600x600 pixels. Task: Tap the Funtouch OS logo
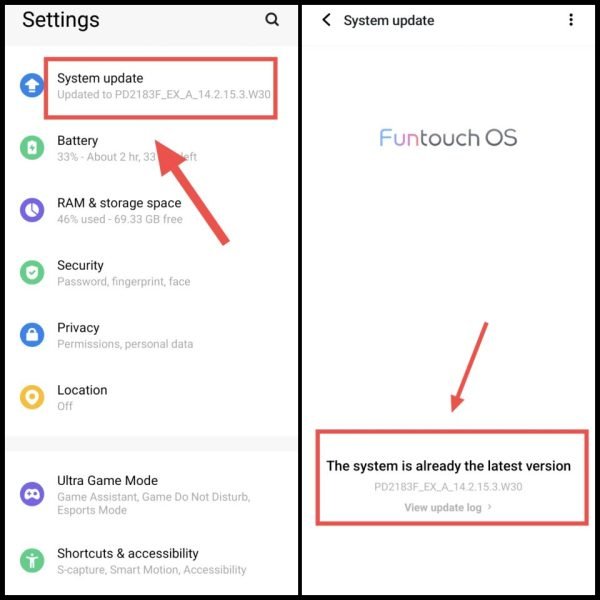448,138
